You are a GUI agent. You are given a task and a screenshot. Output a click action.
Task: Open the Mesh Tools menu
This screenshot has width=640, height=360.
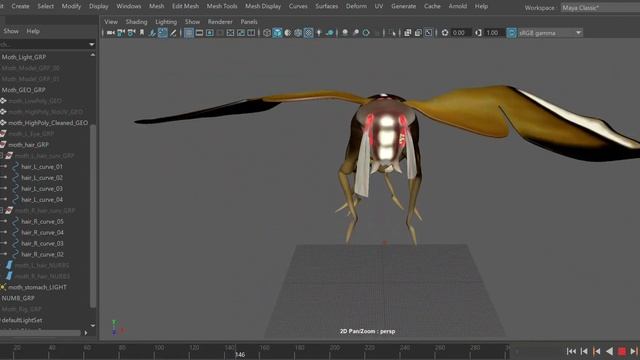222,6
